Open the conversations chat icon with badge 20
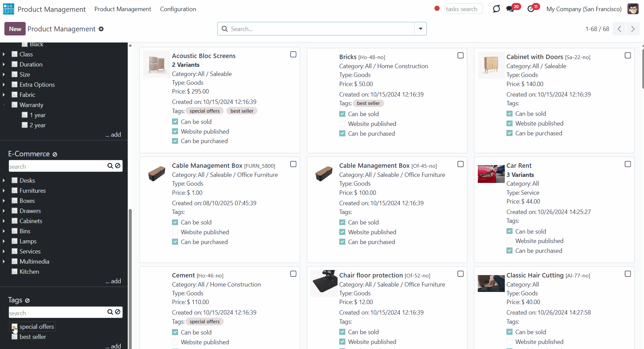The image size is (644, 349). (510, 9)
